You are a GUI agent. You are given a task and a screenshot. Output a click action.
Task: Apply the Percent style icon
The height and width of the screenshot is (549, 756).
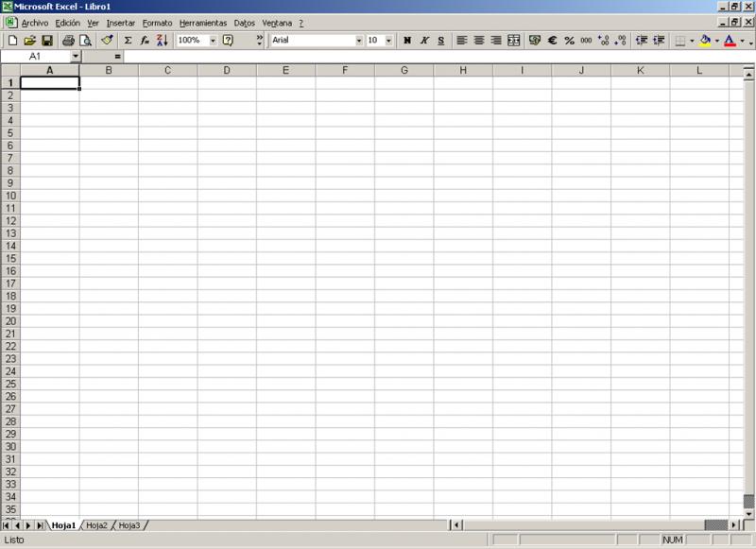pos(569,41)
